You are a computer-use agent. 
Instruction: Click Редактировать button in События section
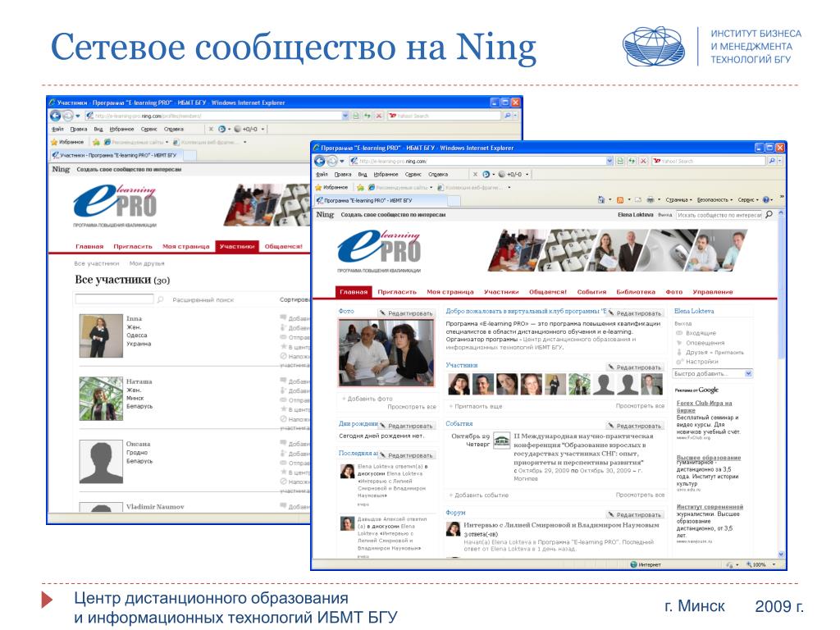click(636, 426)
